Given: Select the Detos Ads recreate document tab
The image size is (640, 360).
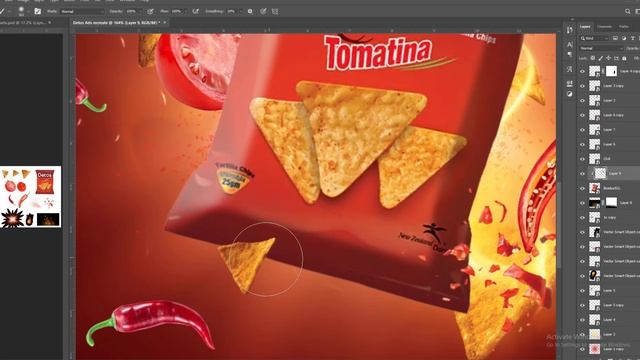Looking at the screenshot, I should pyautogui.click(x=116, y=22).
